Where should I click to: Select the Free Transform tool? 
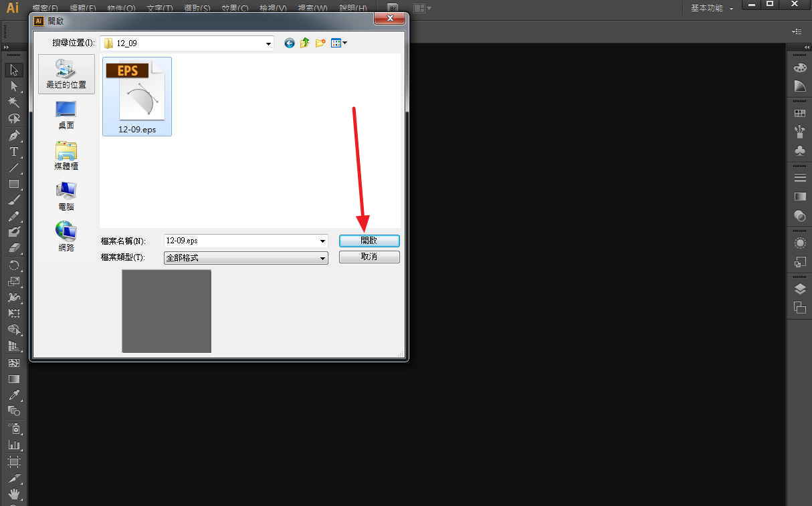[x=13, y=313]
